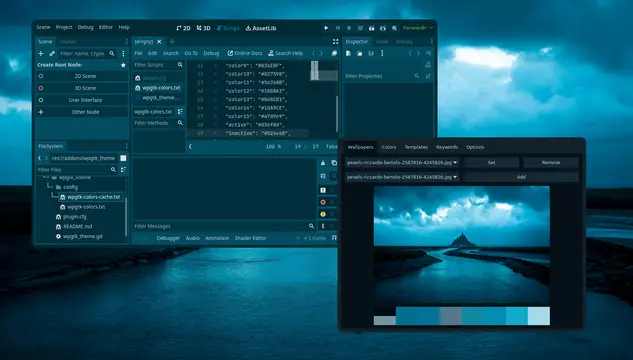
Task: Instantiate a child scene via the link icon
Action: [52, 53]
